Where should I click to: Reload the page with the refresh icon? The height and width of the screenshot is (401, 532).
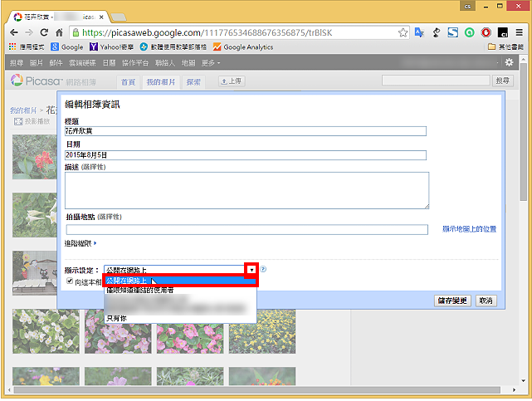[44, 32]
